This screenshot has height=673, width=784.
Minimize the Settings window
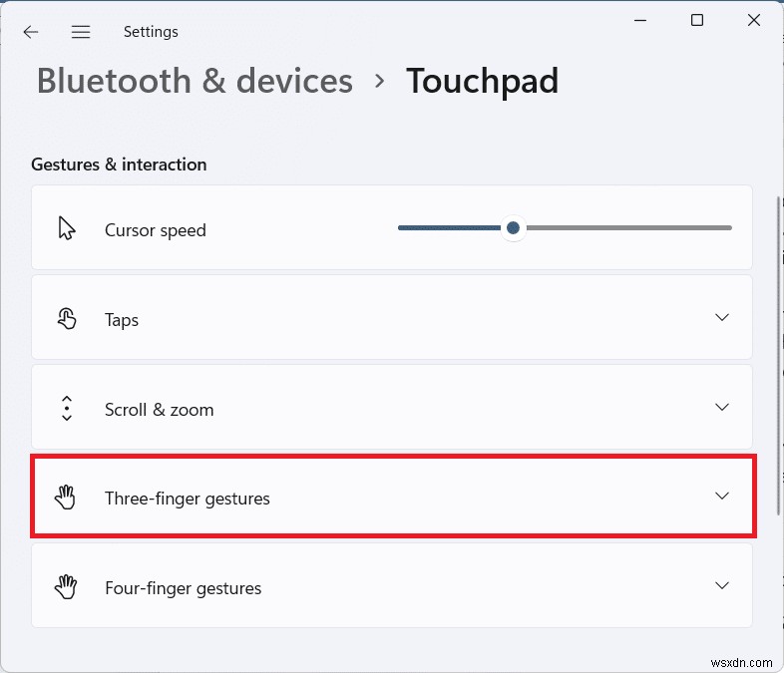coord(638,21)
